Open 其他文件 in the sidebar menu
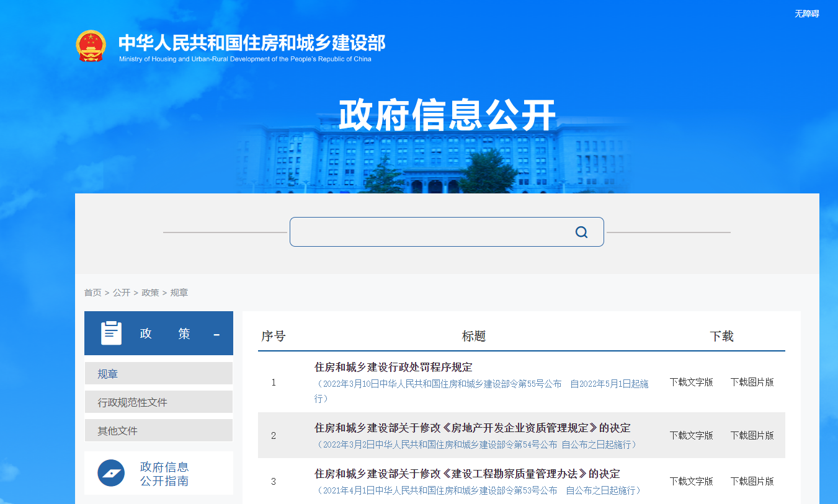838x504 pixels. coord(117,431)
